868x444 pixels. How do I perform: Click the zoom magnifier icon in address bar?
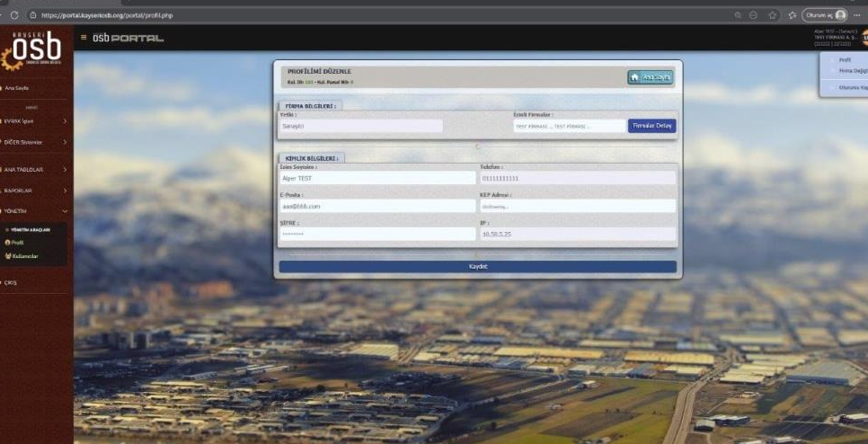(x=739, y=15)
